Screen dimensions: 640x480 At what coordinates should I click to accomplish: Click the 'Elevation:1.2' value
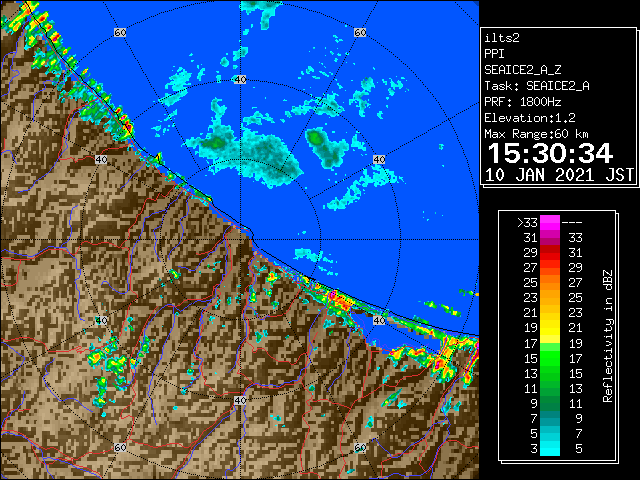coord(530,118)
